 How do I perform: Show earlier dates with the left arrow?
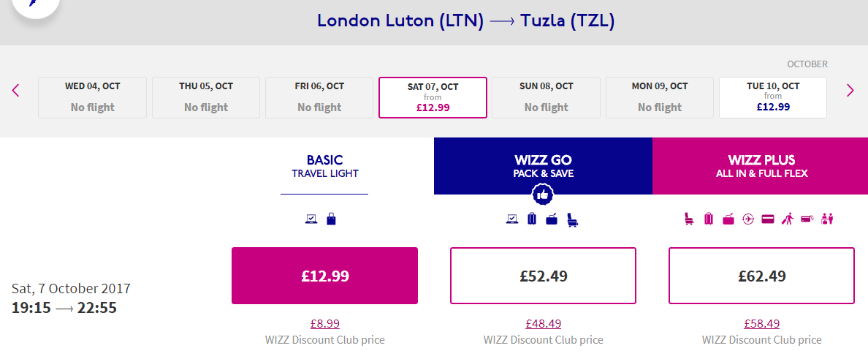15,90
